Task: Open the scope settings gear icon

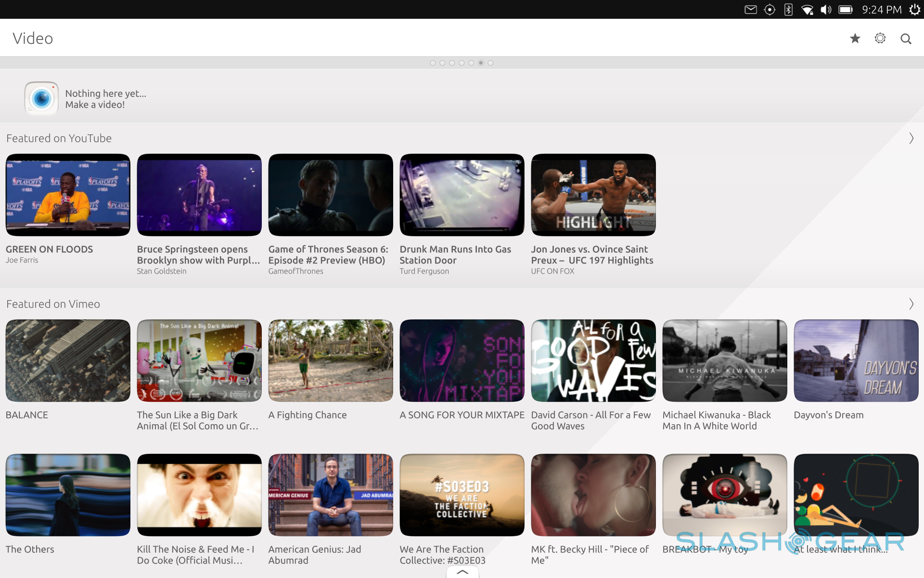Action: (x=880, y=39)
